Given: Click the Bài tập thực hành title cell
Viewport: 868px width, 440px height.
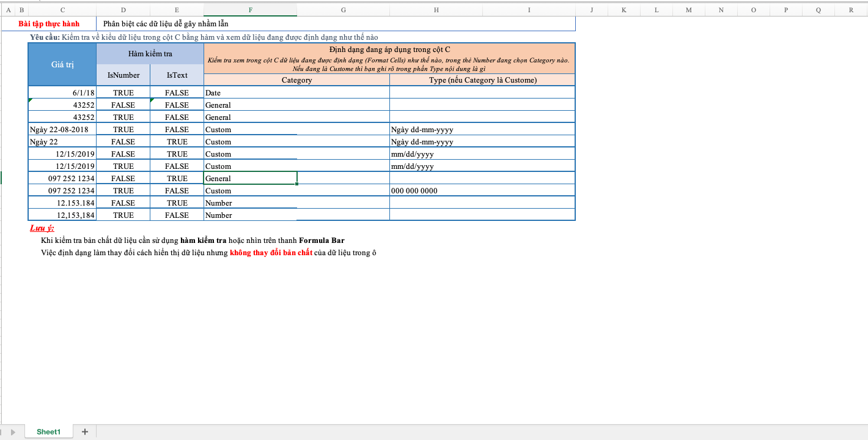Looking at the screenshot, I should (x=49, y=24).
